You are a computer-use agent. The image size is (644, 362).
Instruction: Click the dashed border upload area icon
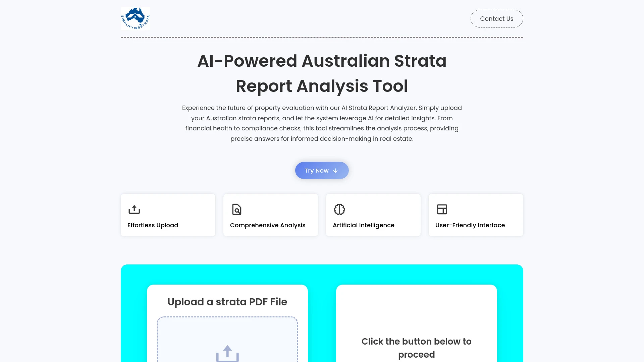(228, 352)
